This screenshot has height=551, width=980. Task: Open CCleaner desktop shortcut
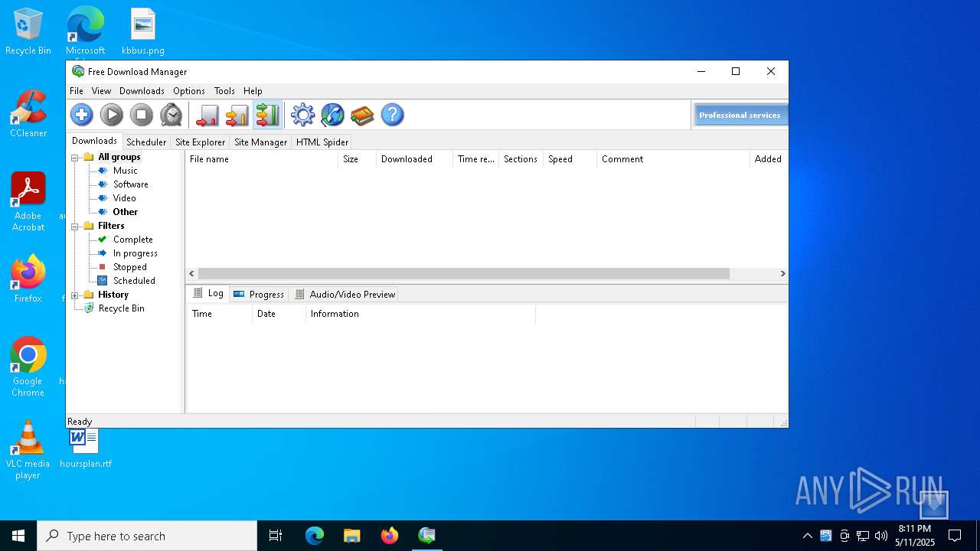click(28, 115)
